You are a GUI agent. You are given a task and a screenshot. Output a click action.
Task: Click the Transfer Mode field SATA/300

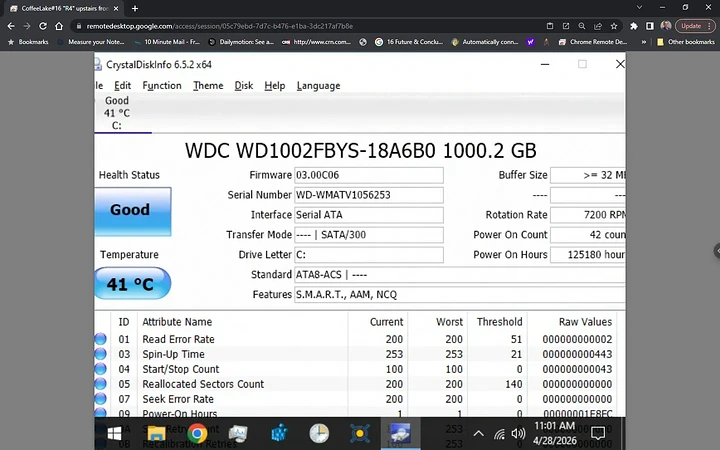click(x=369, y=235)
